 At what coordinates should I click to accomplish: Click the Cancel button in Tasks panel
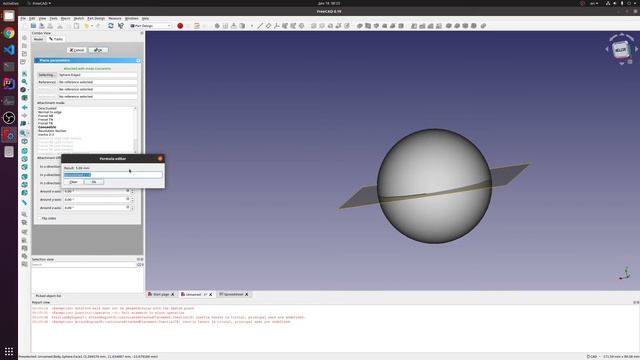[76, 50]
